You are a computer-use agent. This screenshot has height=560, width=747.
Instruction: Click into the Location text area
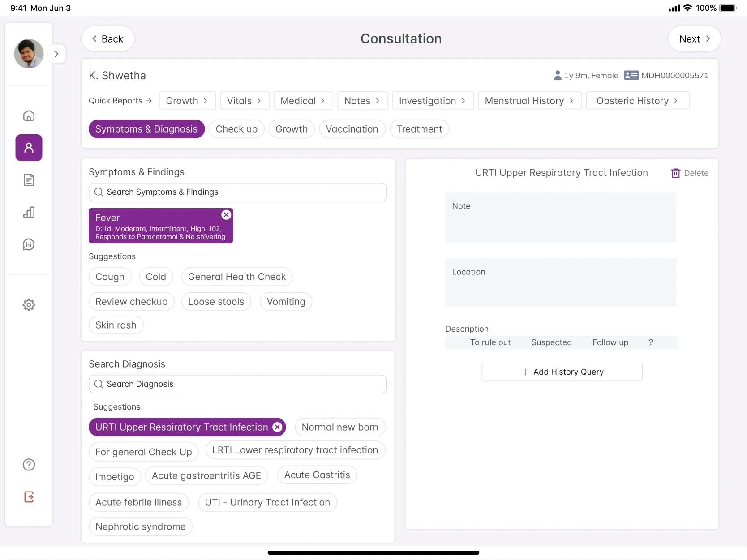click(x=561, y=282)
